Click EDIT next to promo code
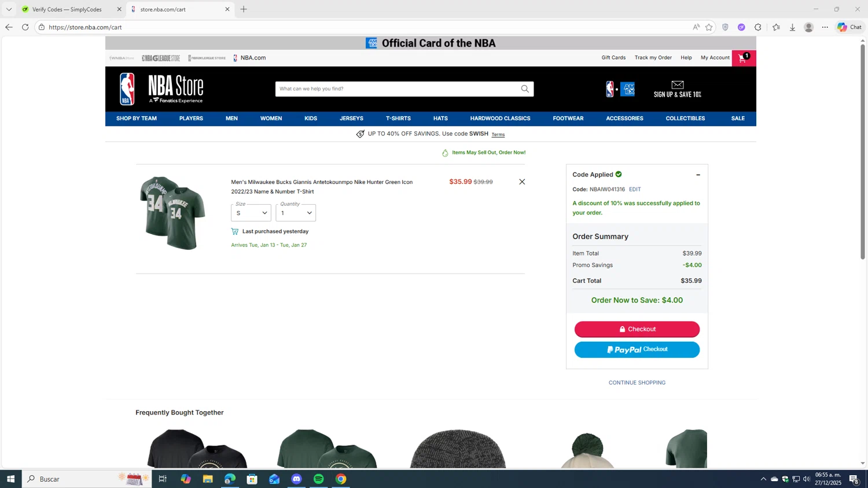The width and height of the screenshot is (868, 488). click(x=635, y=189)
